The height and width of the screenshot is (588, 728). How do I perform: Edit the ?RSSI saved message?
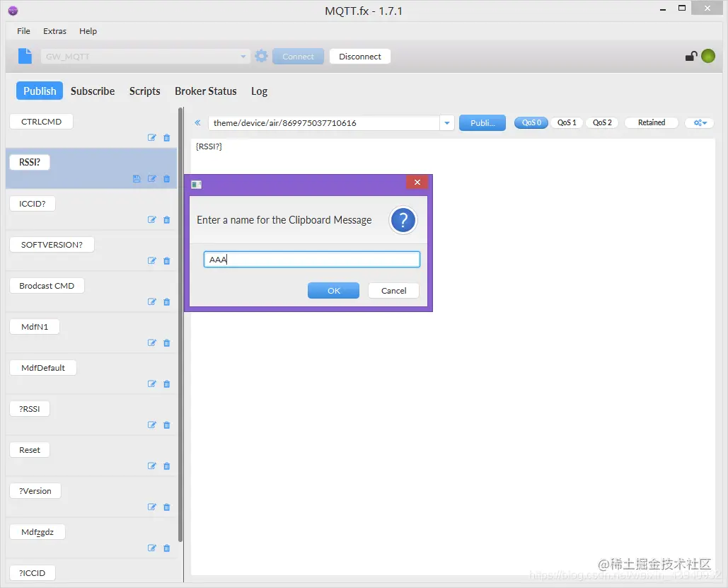[152, 425]
